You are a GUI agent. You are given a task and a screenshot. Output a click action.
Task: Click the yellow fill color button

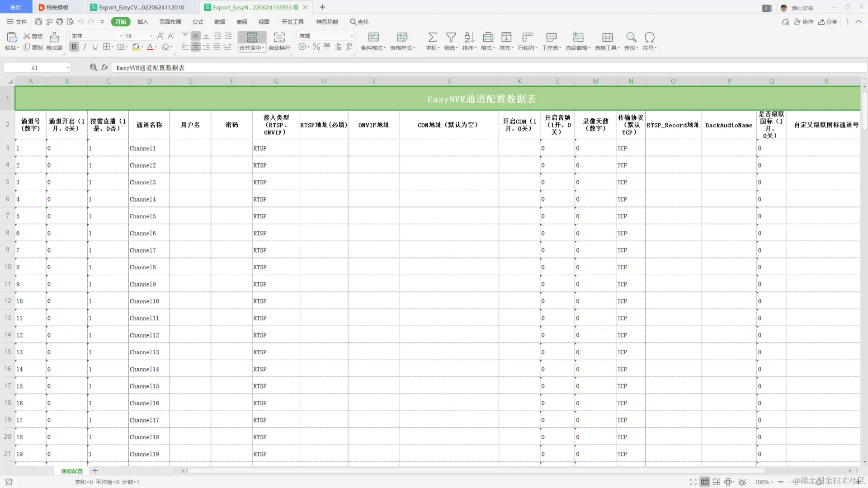pos(136,47)
